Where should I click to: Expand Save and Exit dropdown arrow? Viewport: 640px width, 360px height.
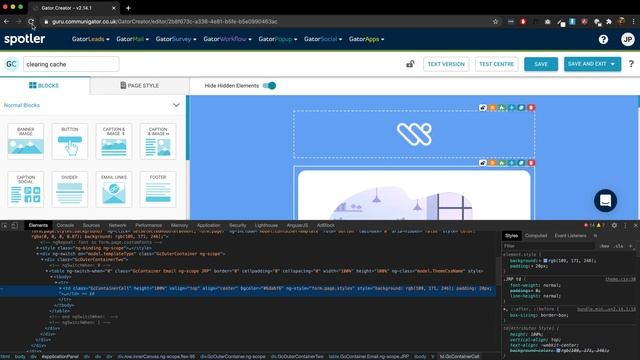[613, 64]
